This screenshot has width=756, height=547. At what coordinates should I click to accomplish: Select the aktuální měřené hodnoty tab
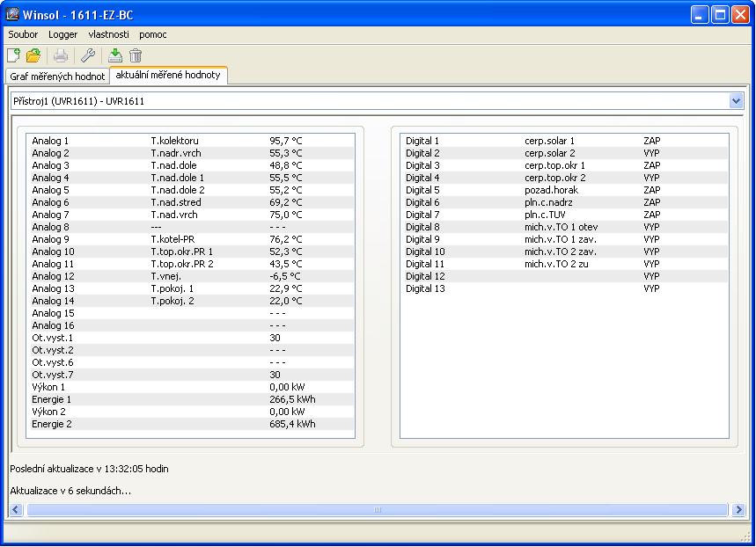click(x=168, y=75)
